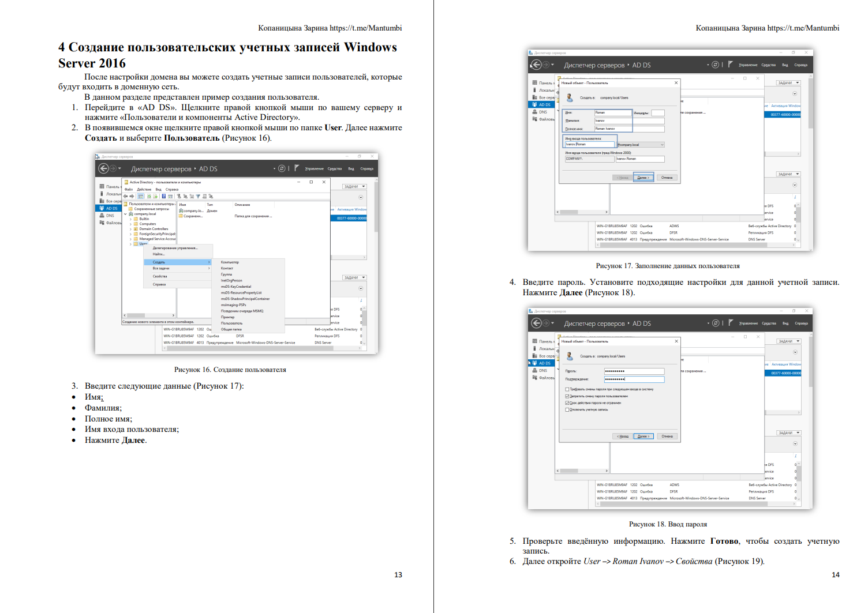Expand the Managed Service Accounts node arrow in Figure 16
Viewport: 868px width, 613px height.
click(131, 239)
